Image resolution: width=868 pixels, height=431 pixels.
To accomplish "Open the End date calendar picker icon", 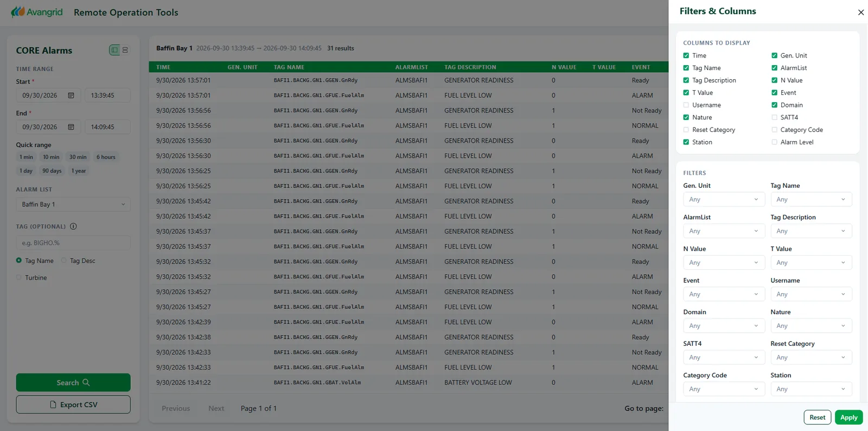I will click(x=71, y=127).
